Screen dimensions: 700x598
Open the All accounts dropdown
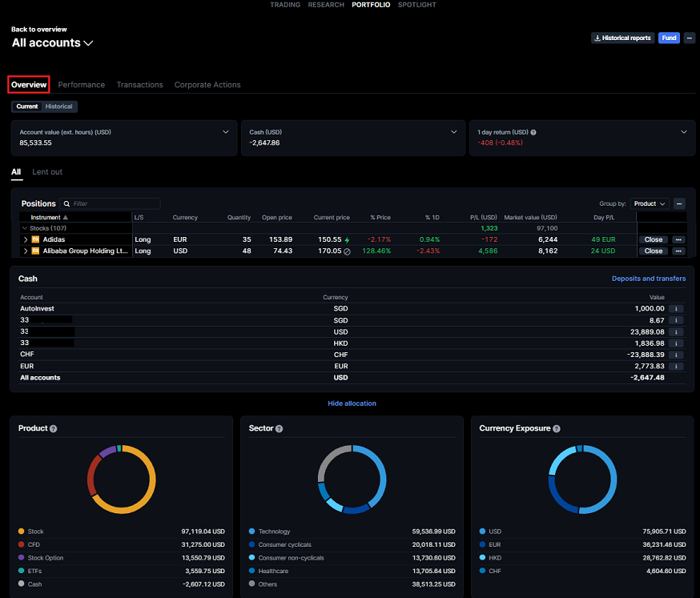(x=53, y=43)
